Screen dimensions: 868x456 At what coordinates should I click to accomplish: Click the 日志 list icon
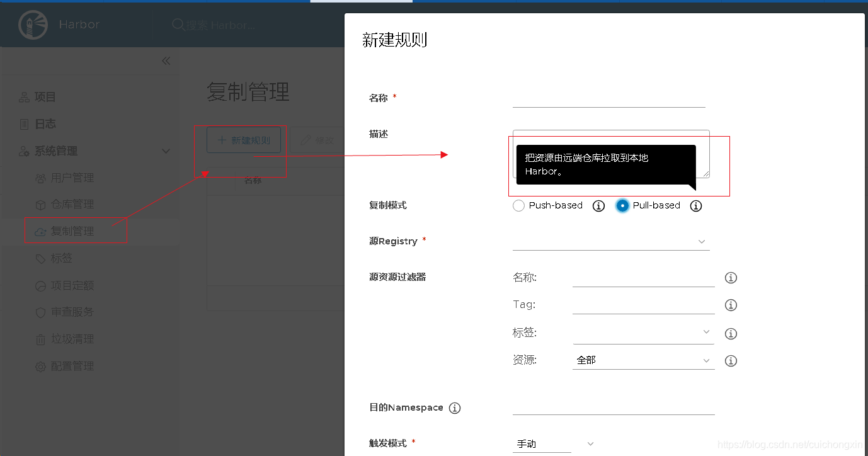pyautogui.click(x=24, y=124)
